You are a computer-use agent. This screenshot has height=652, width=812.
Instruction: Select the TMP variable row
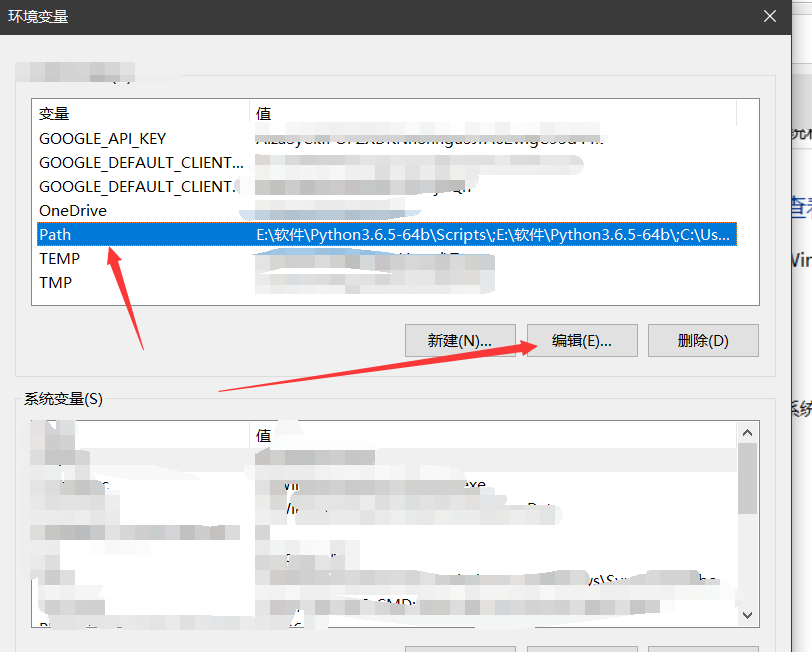click(x=387, y=282)
